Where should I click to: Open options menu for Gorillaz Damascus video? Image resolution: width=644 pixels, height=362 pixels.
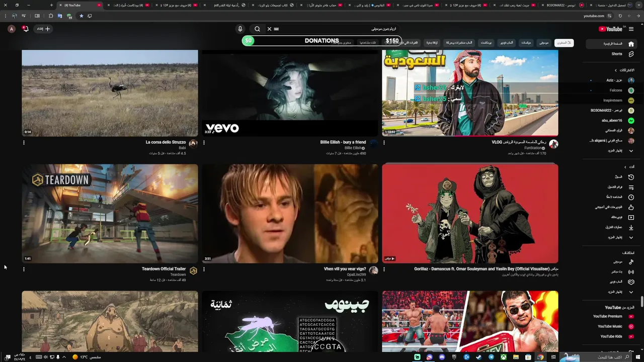click(x=384, y=269)
